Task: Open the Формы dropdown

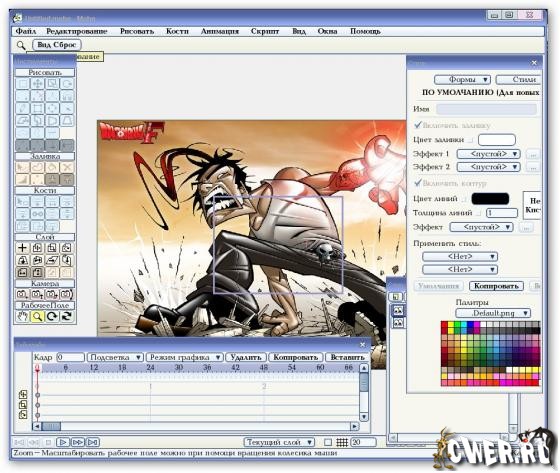Action: (x=462, y=79)
